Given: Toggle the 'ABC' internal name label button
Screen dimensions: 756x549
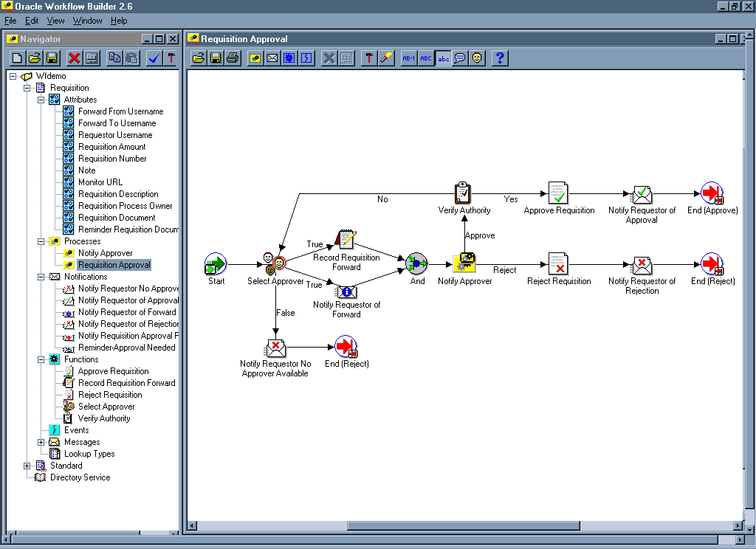Looking at the screenshot, I should 426,58.
